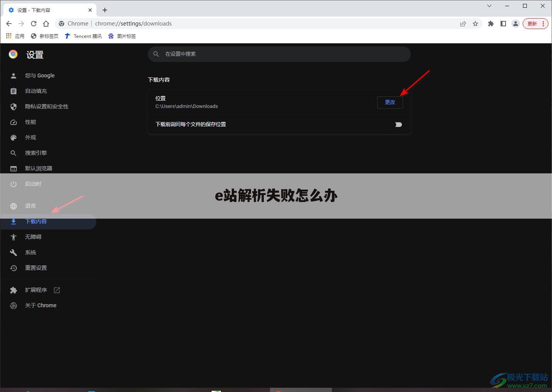This screenshot has height=392, width=552.
Task: Bookmark this page with the star
Action: point(475,24)
